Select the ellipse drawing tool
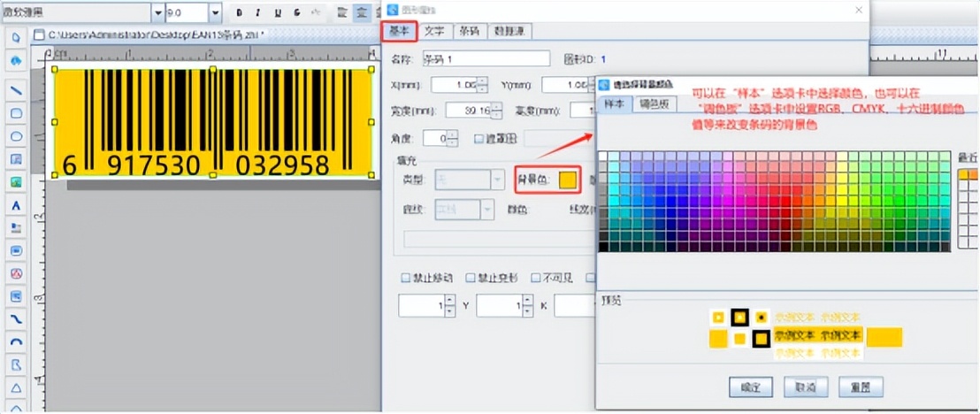 pyautogui.click(x=16, y=136)
